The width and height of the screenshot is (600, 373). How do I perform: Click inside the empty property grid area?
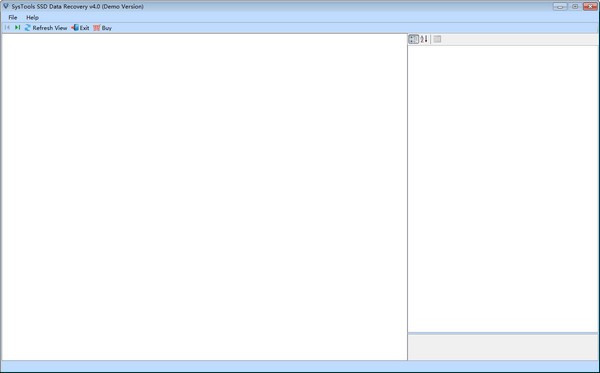coord(503,189)
